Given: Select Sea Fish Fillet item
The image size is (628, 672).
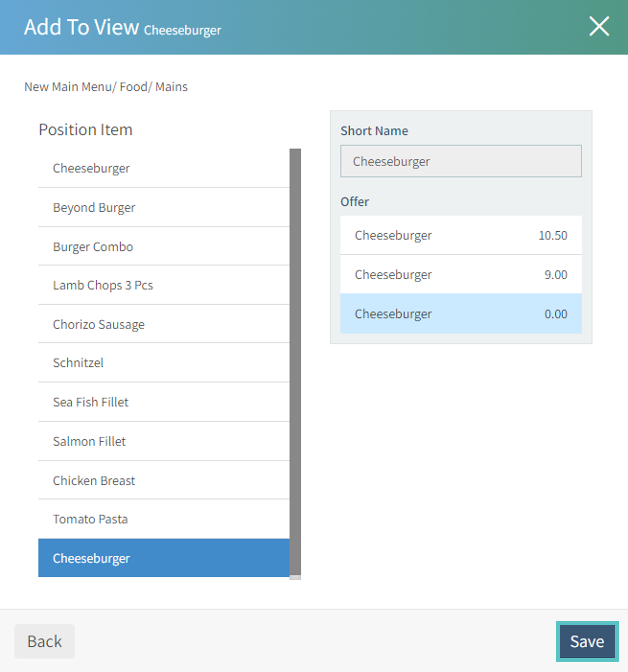Looking at the screenshot, I should tap(164, 402).
